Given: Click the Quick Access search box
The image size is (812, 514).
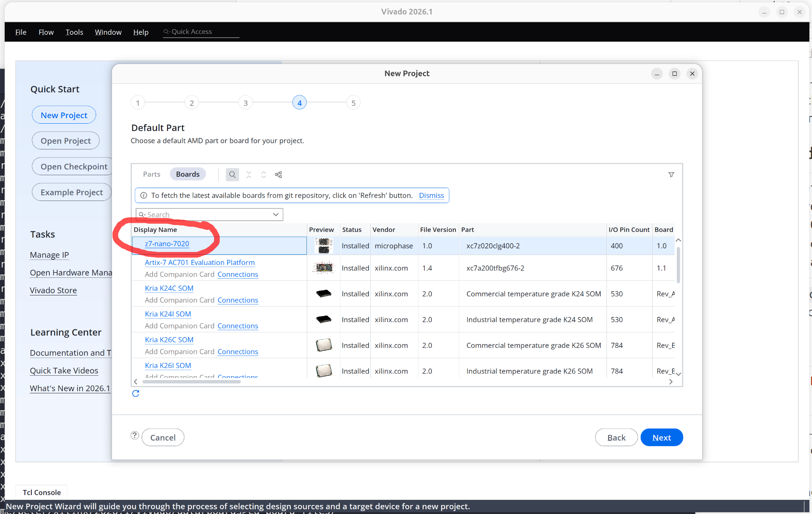Looking at the screenshot, I should (201, 32).
